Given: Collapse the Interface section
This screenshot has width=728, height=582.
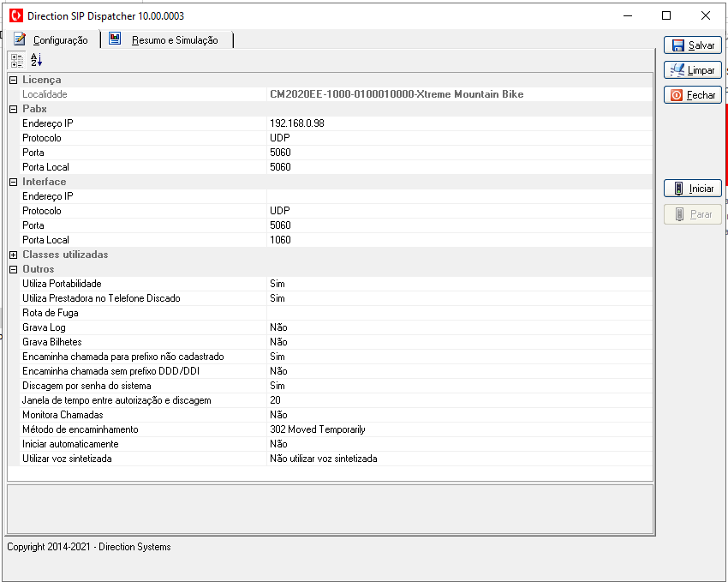Looking at the screenshot, I should coord(14,183).
